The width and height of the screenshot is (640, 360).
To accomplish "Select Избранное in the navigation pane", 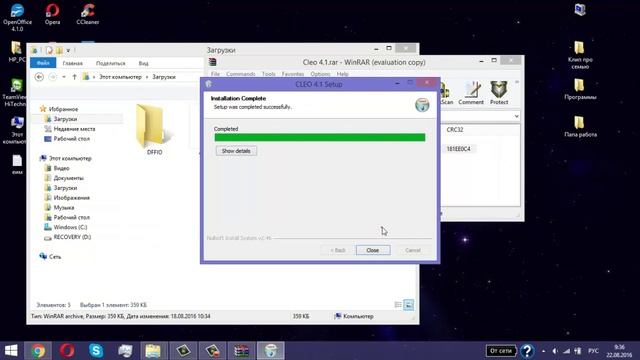I will click(63, 109).
